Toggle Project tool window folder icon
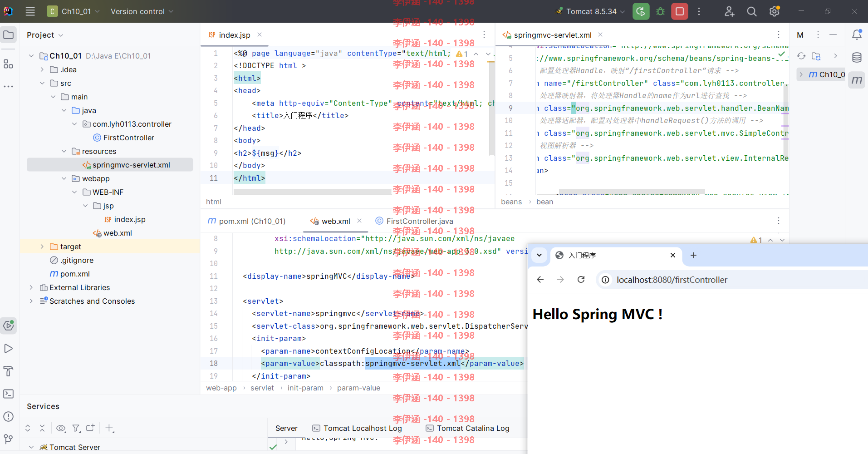Viewport: 868px width, 454px height. coord(9,35)
